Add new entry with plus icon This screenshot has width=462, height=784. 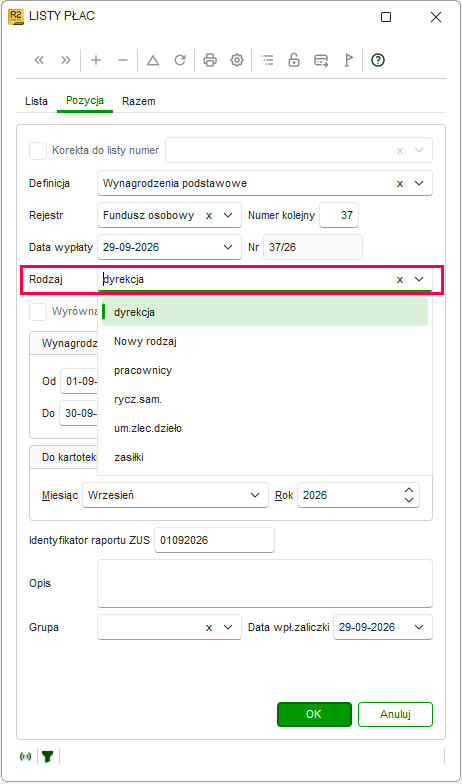click(96, 60)
